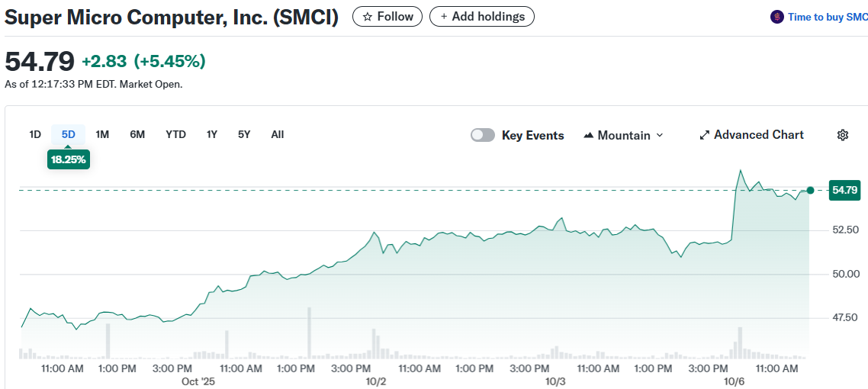The image size is (868, 389).
Task: Switch chart to 6M range
Action: tap(137, 134)
